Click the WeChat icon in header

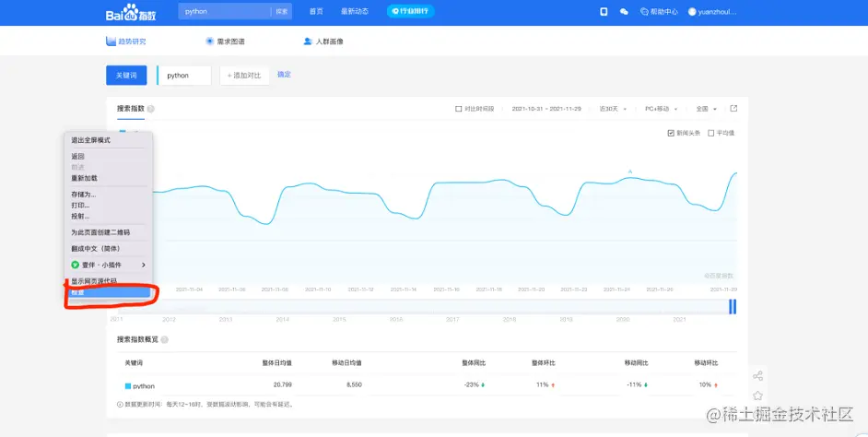click(x=624, y=12)
